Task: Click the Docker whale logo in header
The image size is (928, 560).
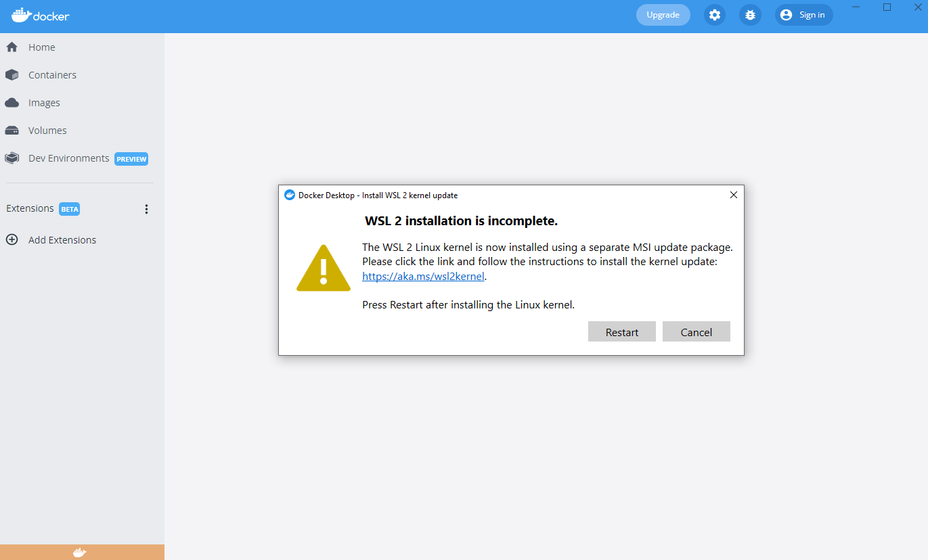Action: click(40, 15)
